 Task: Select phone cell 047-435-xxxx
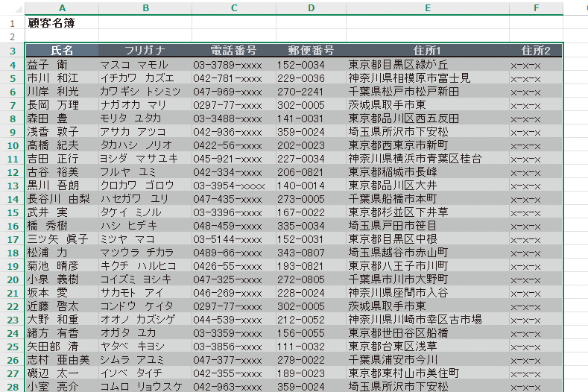234,199
